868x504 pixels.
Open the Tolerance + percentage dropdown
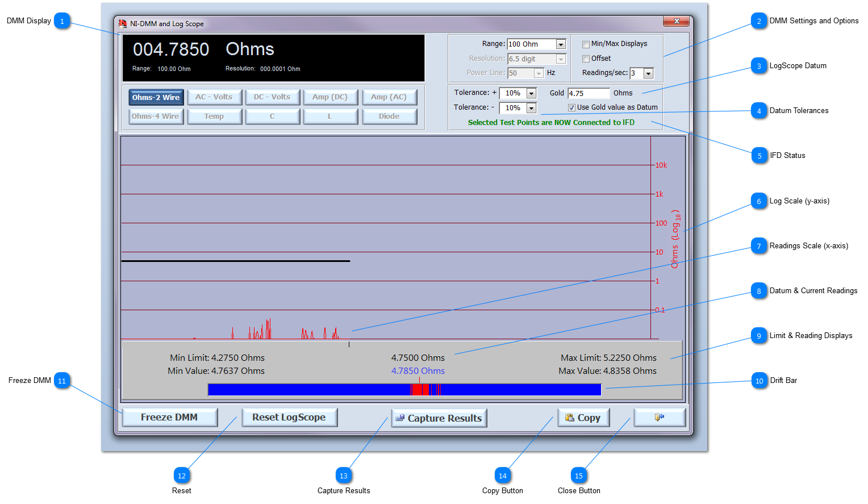531,93
